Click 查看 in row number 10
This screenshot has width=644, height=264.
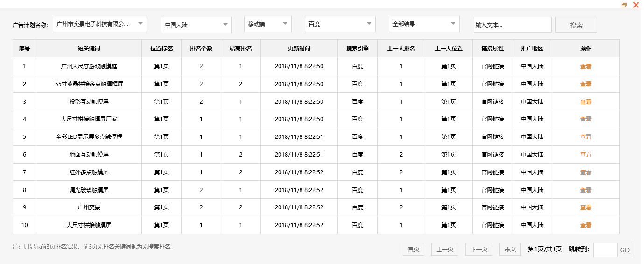(586, 225)
